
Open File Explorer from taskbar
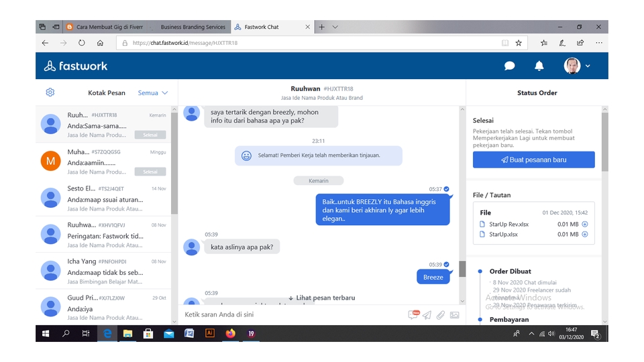pyautogui.click(x=127, y=334)
